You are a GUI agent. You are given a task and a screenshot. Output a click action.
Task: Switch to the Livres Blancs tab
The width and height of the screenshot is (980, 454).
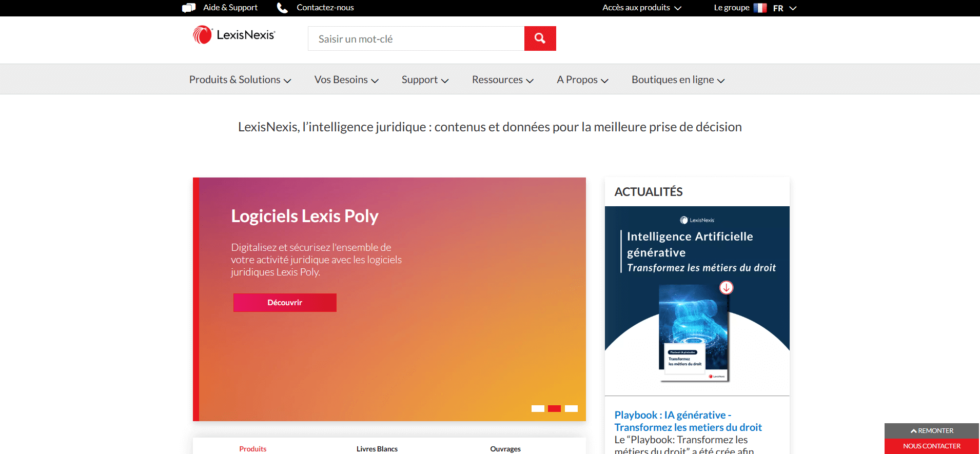(377, 448)
